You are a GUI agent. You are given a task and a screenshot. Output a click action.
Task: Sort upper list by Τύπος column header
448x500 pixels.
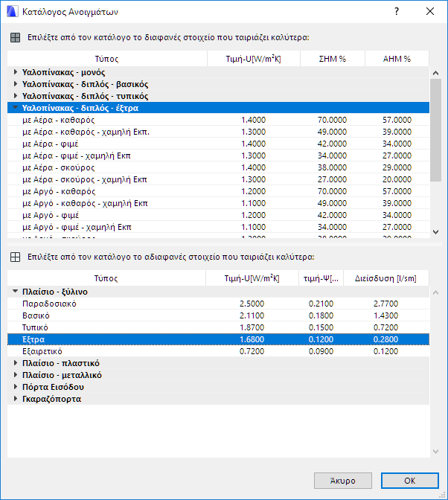pos(107,59)
